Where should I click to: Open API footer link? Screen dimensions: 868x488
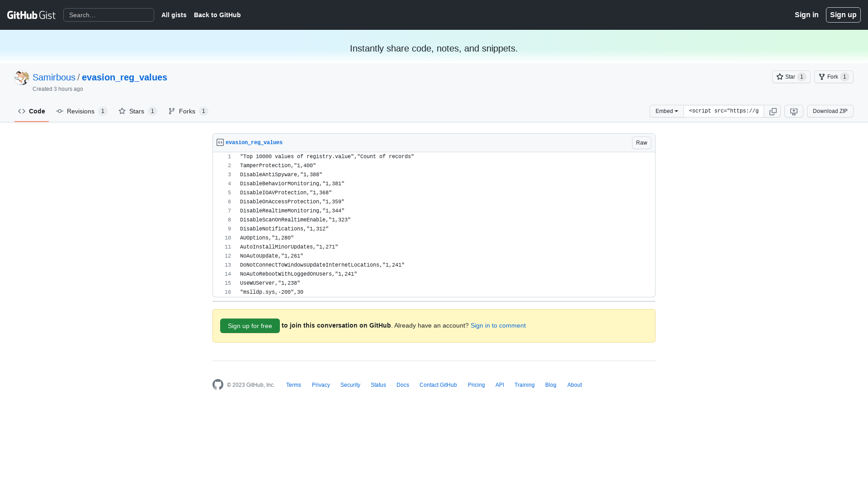(x=500, y=385)
